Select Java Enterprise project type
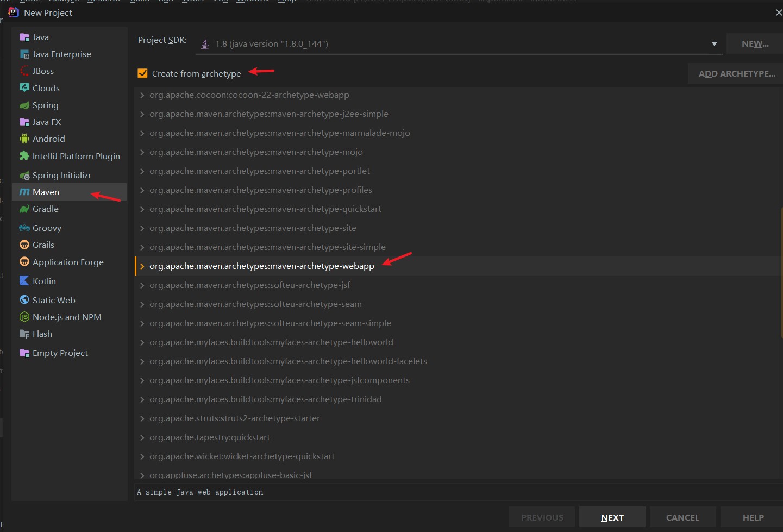This screenshot has height=532, width=783. pos(61,54)
